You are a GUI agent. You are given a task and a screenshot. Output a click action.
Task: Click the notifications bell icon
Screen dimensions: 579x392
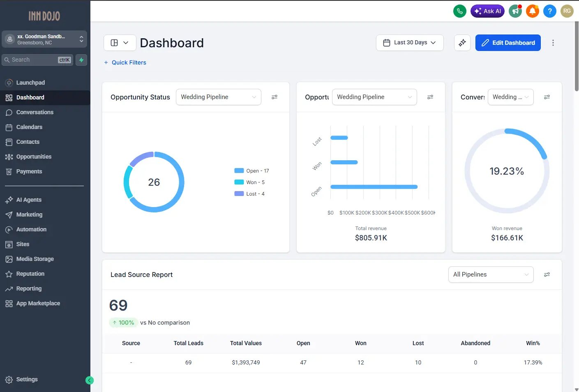click(533, 11)
